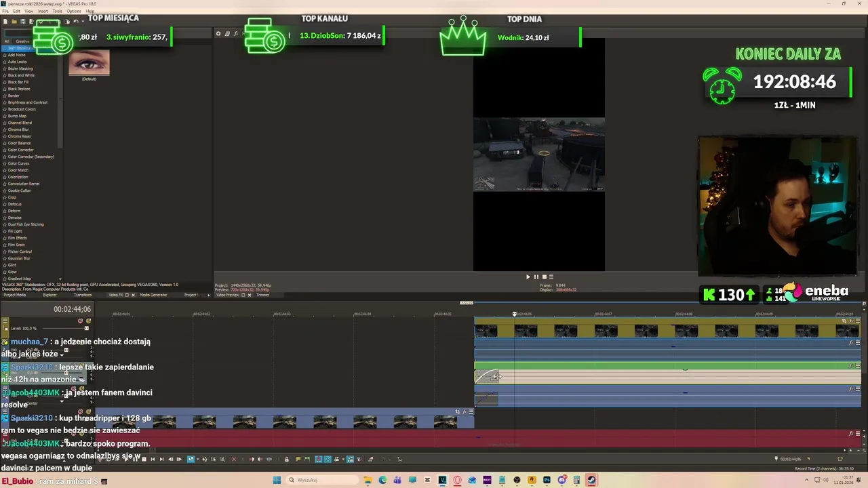Pause the video preview

(x=536, y=277)
